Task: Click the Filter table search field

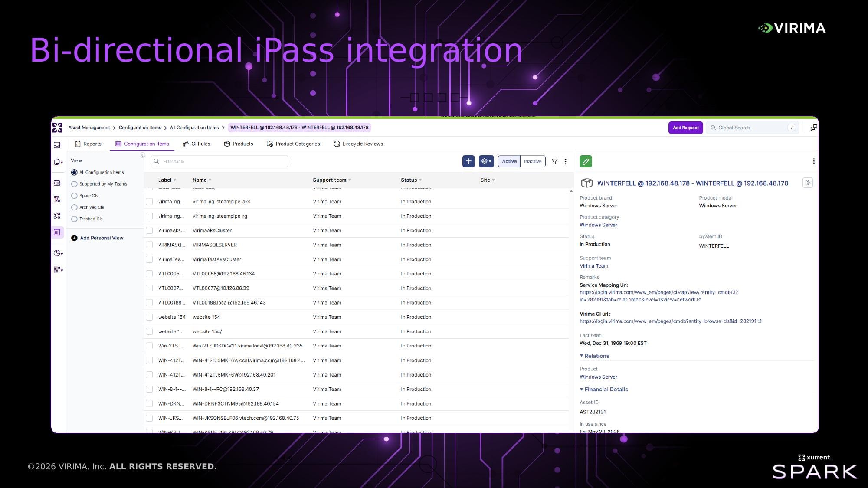Action: click(219, 161)
